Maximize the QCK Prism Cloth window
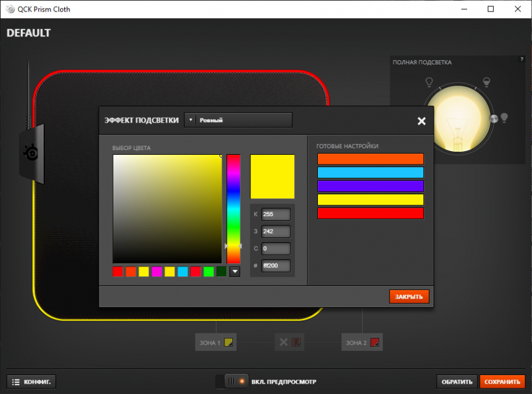532x394 pixels. point(491,9)
